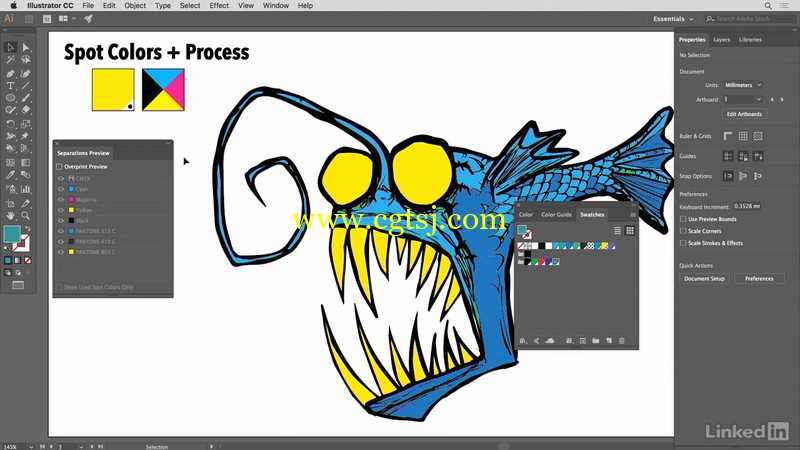Show the grid icon button
Image resolution: width=800 pixels, height=450 pixels.
[743, 136]
